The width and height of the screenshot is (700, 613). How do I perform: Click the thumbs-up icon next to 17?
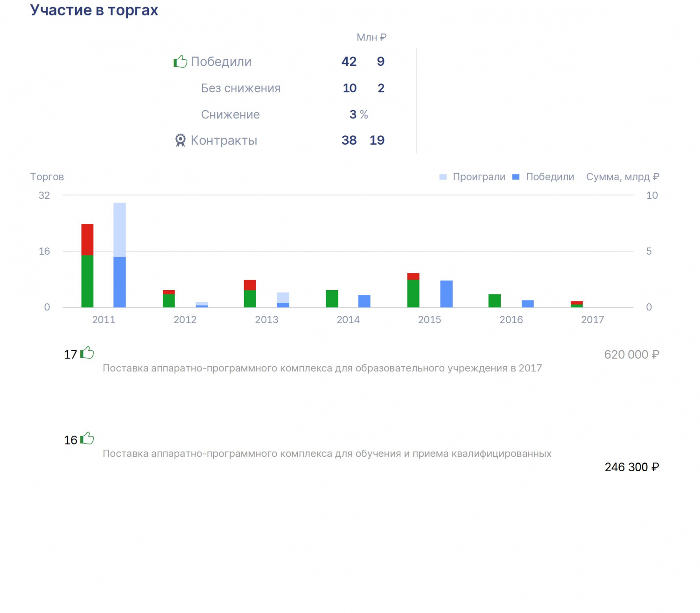pos(87,353)
